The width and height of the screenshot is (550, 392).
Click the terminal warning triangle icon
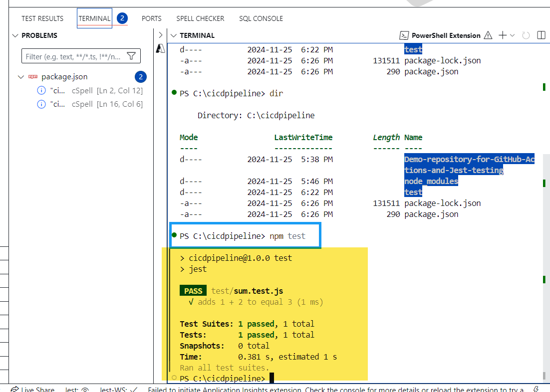[488, 35]
